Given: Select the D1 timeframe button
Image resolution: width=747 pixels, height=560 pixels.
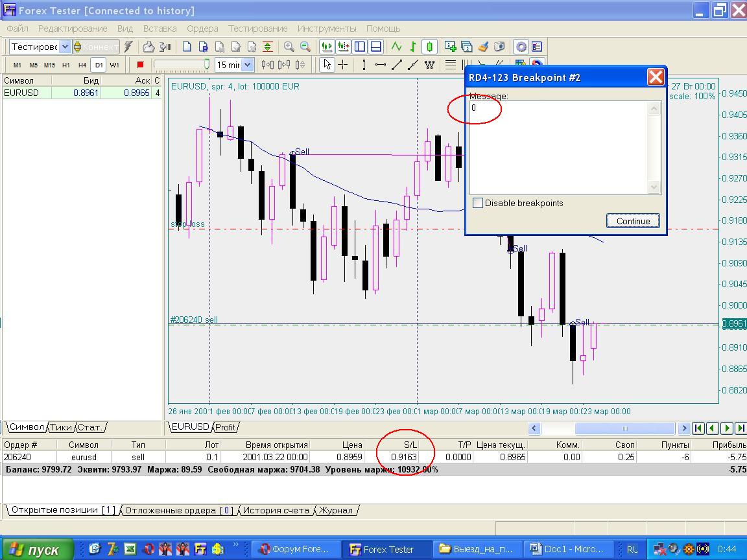Looking at the screenshot, I should (x=98, y=65).
